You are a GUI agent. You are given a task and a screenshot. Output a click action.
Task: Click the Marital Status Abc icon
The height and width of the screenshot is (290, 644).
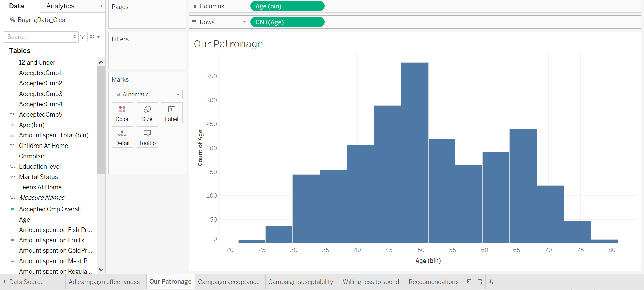tap(12, 177)
